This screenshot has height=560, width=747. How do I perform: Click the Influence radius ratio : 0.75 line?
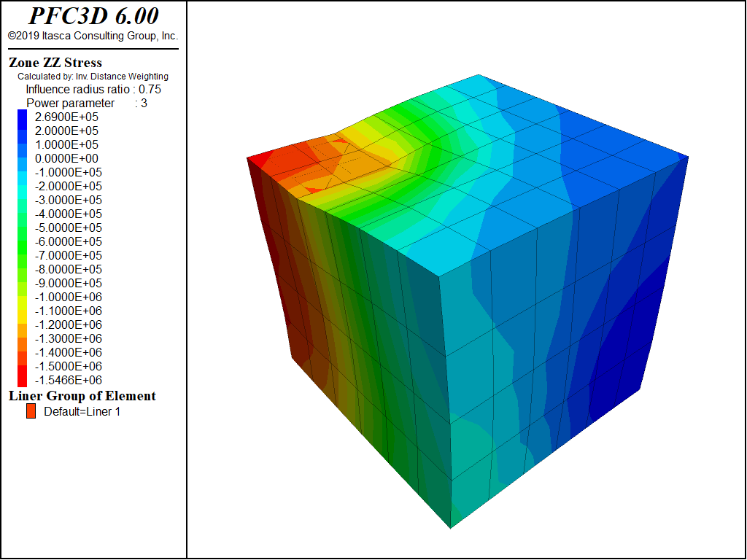(93, 90)
